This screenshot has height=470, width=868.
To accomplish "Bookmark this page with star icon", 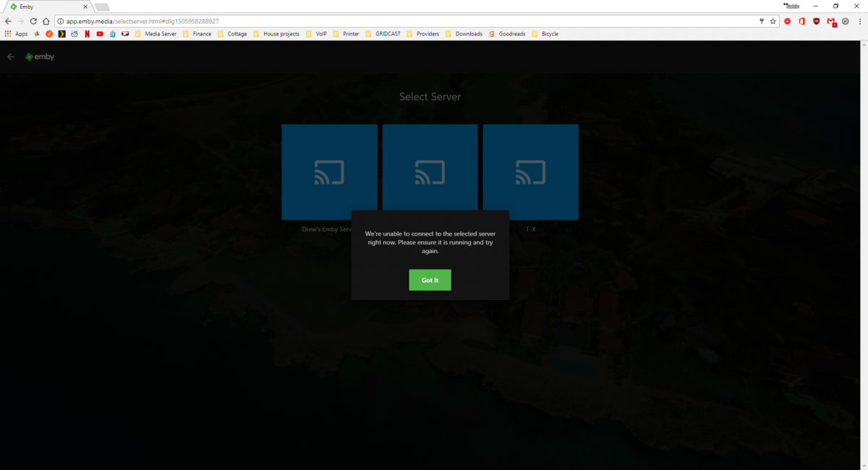I will coord(773,22).
